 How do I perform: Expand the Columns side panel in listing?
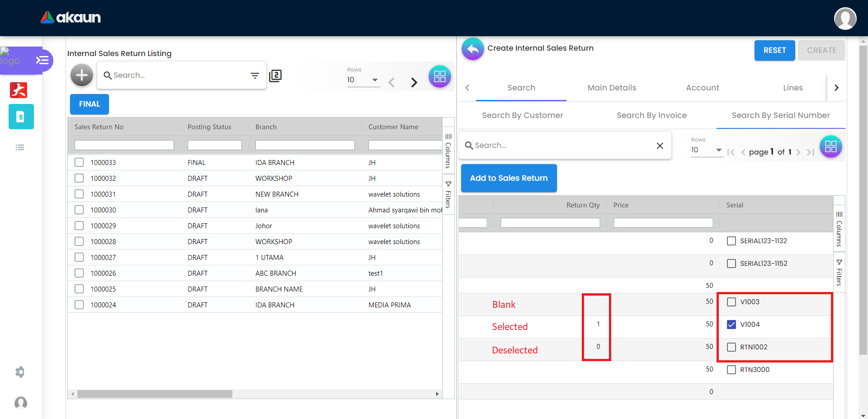point(448,151)
